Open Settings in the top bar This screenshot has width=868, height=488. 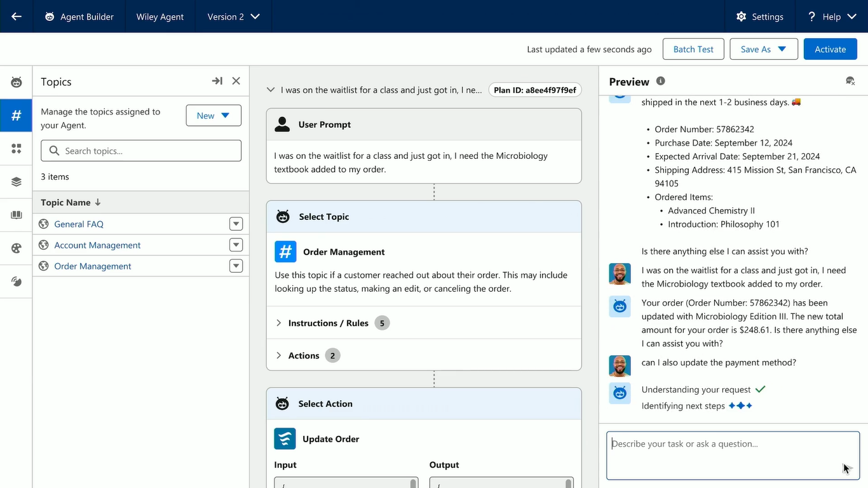click(x=759, y=17)
